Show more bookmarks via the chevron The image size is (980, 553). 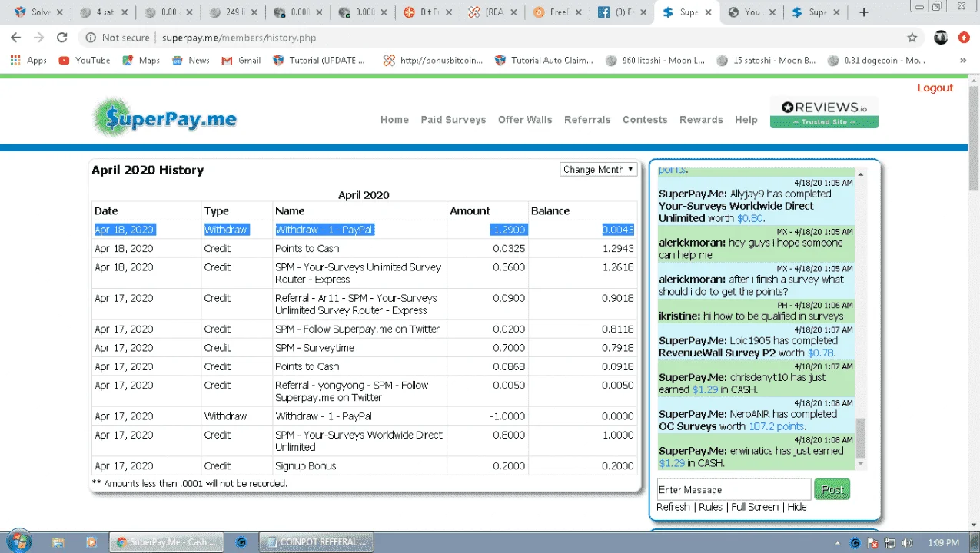(x=964, y=60)
